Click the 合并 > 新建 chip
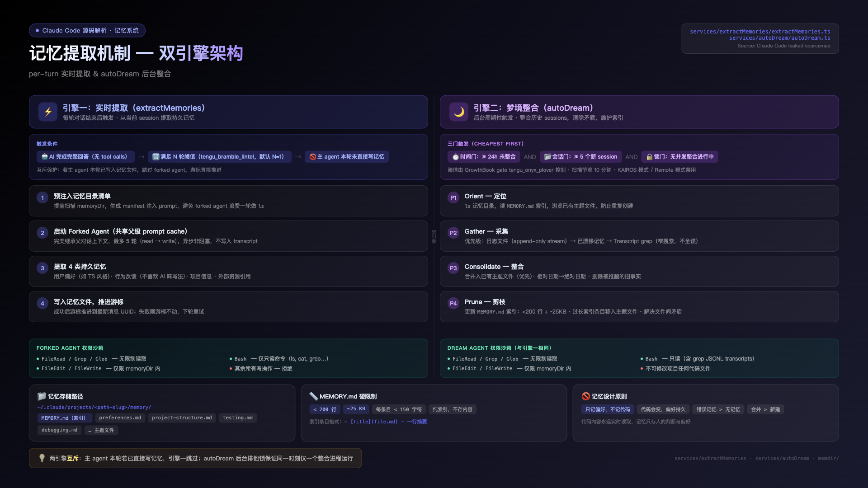This screenshot has width=868, height=488. pos(765,409)
